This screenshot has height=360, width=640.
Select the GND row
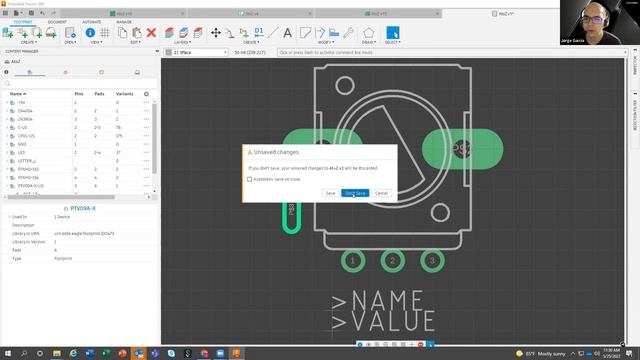point(78,144)
